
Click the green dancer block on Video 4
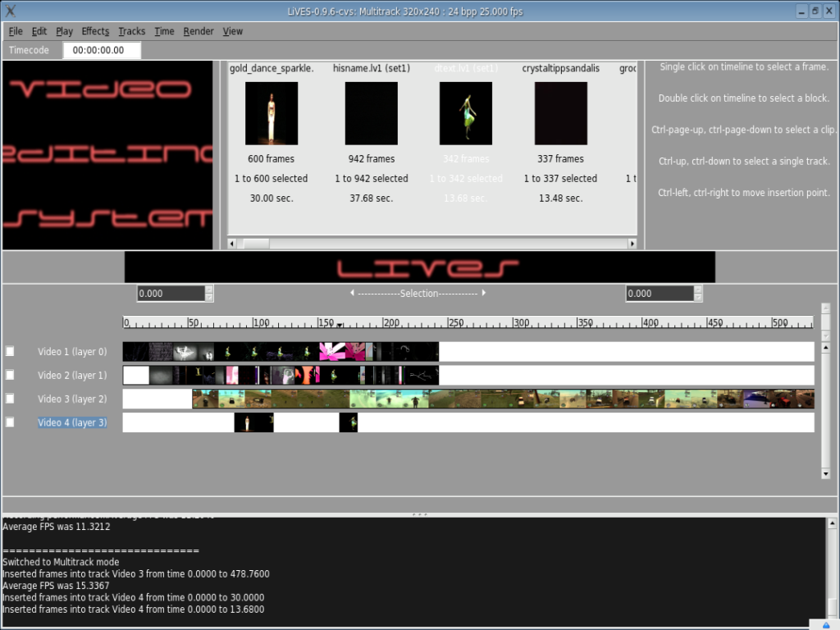click(348, 422)
